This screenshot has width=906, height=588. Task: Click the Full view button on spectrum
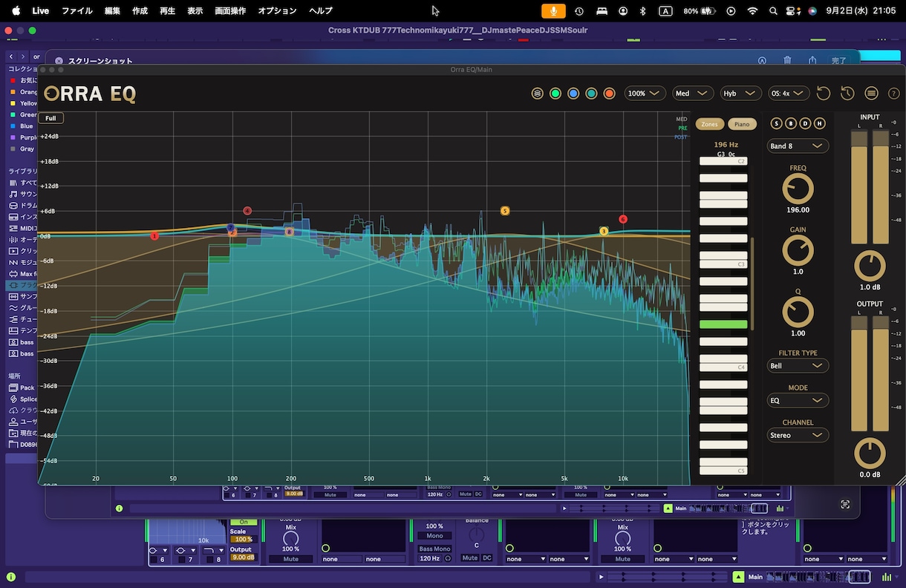point(50,118)
